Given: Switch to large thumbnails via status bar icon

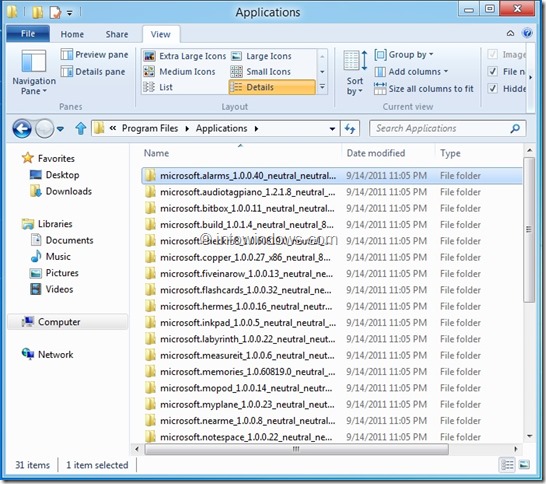Looking at the screenshot, I should (x=524, y=465).
